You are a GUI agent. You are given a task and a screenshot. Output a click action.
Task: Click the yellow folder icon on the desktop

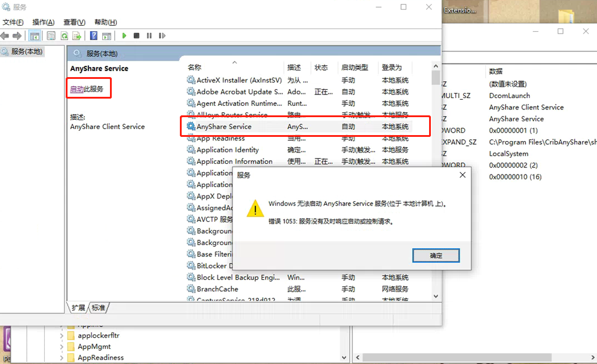[x=566, y=16]
